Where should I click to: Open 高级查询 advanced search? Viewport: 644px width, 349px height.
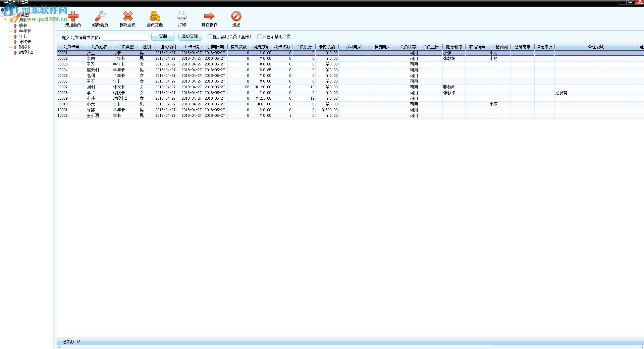tap(190, 37)
